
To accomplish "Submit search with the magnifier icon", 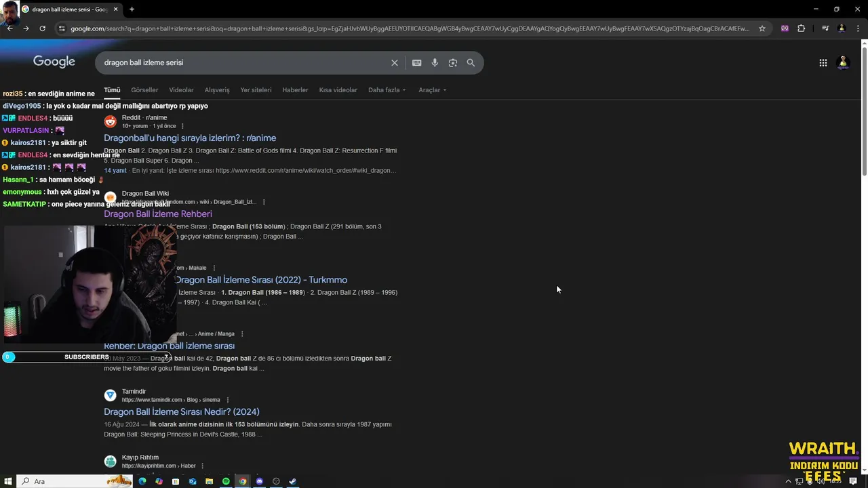I will point(471,62).
